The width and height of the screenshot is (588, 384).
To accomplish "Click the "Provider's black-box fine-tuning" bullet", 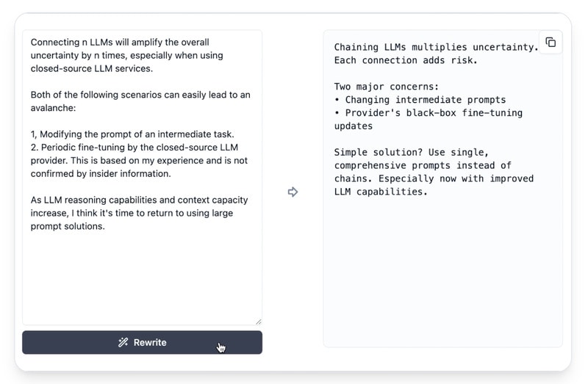I will [x=434, y=113].
